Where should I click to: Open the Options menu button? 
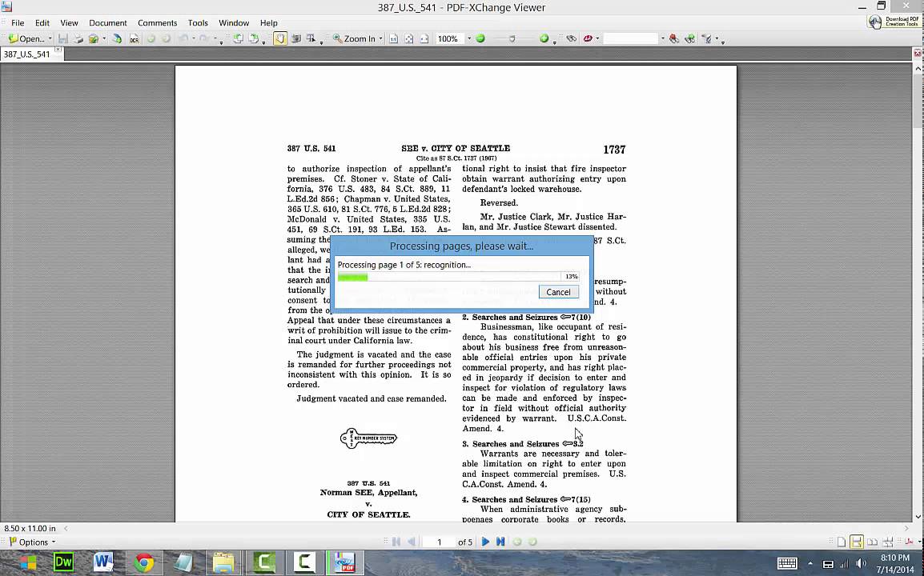[32, 542]
